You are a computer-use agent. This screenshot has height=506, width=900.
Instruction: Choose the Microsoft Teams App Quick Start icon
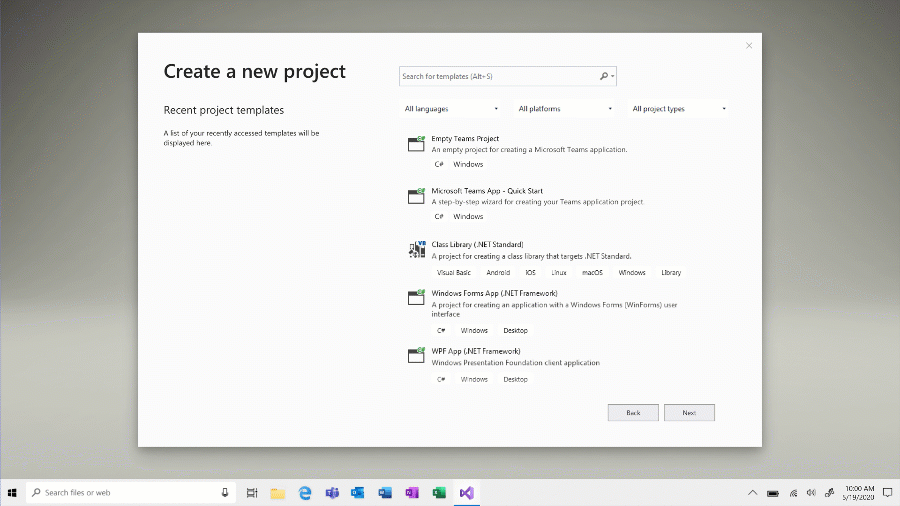[x=416, y=196]
